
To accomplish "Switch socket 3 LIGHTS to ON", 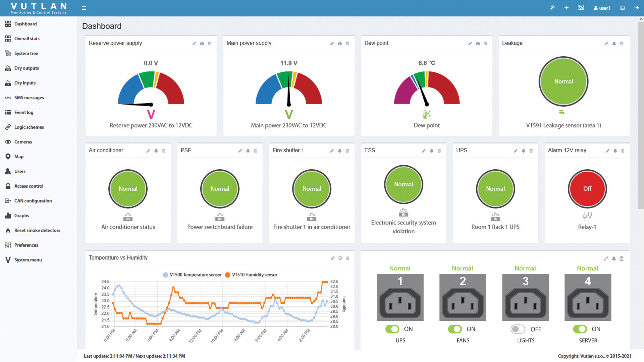I will click(518, 329).
